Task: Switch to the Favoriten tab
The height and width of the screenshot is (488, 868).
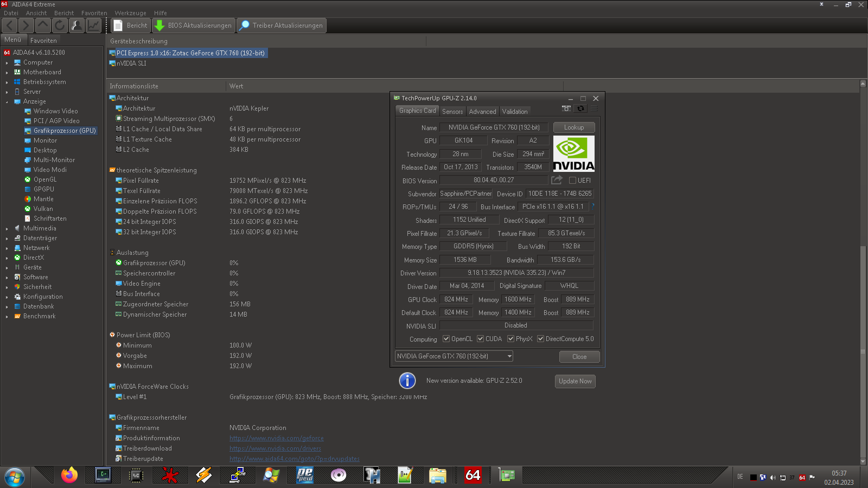Action: (43, 40)
